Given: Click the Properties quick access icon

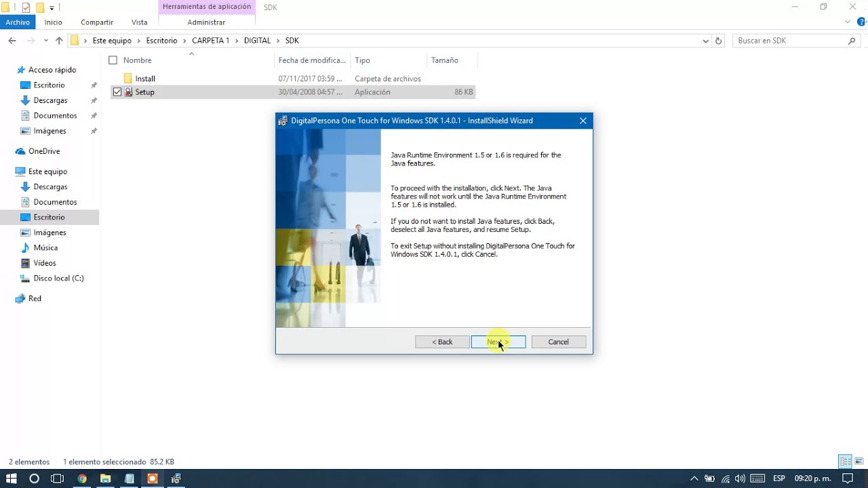Looking at the screenshot, I should click(x=26, y=7).
